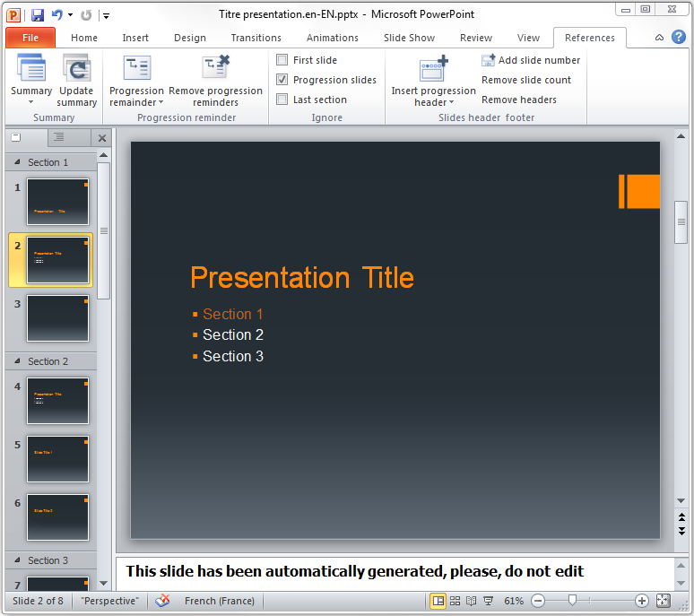Click Remove slide count button
Image resolution: width=694 pixels, height=616 pixels.
pos(526,80)
